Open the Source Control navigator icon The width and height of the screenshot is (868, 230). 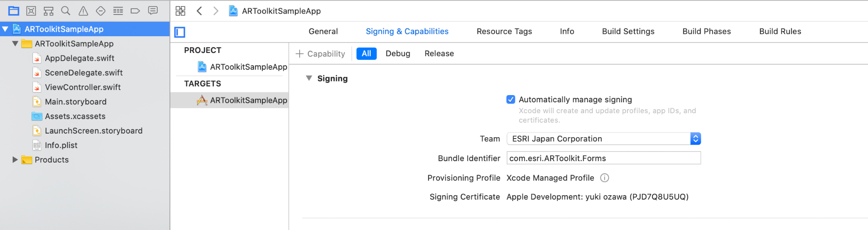31,10
